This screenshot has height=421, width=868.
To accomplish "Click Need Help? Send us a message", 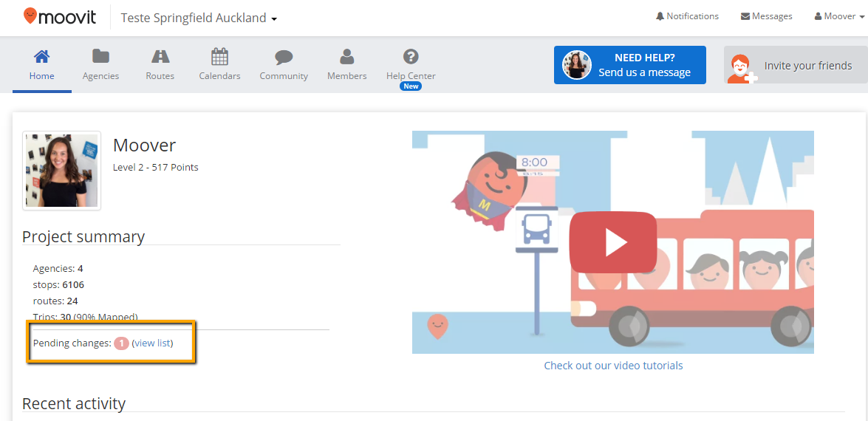I will [630, 65].
